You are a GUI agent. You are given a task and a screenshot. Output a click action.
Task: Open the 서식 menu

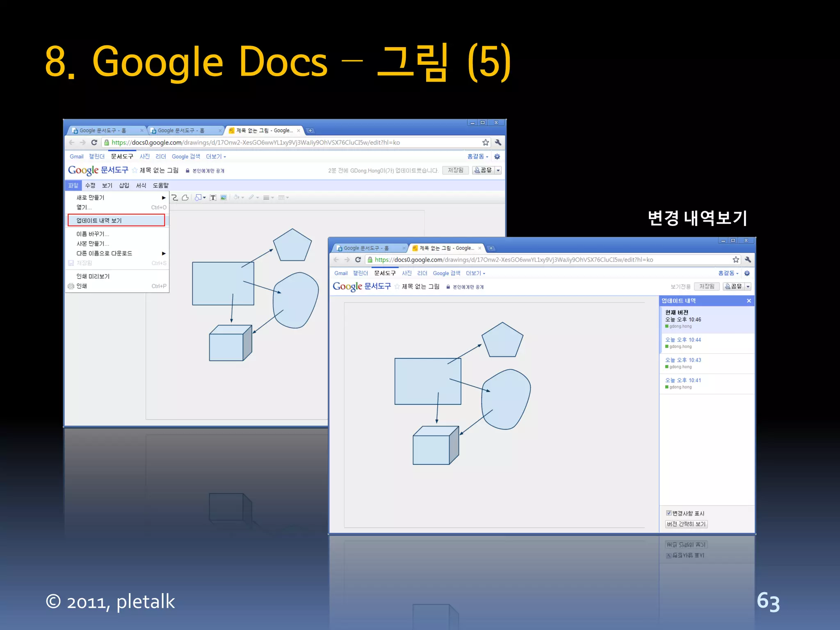pyautogui.click(x=141, y=185)
